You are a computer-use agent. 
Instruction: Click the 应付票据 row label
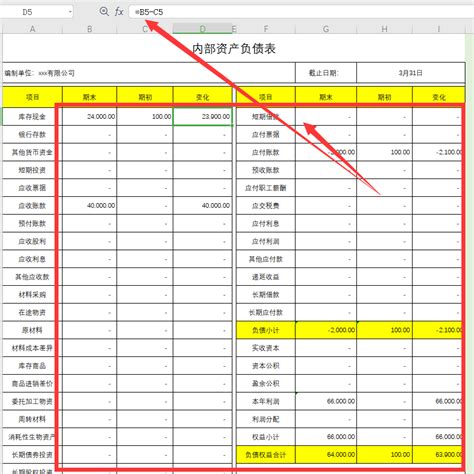pyautogui.click(x=266, y=135)
